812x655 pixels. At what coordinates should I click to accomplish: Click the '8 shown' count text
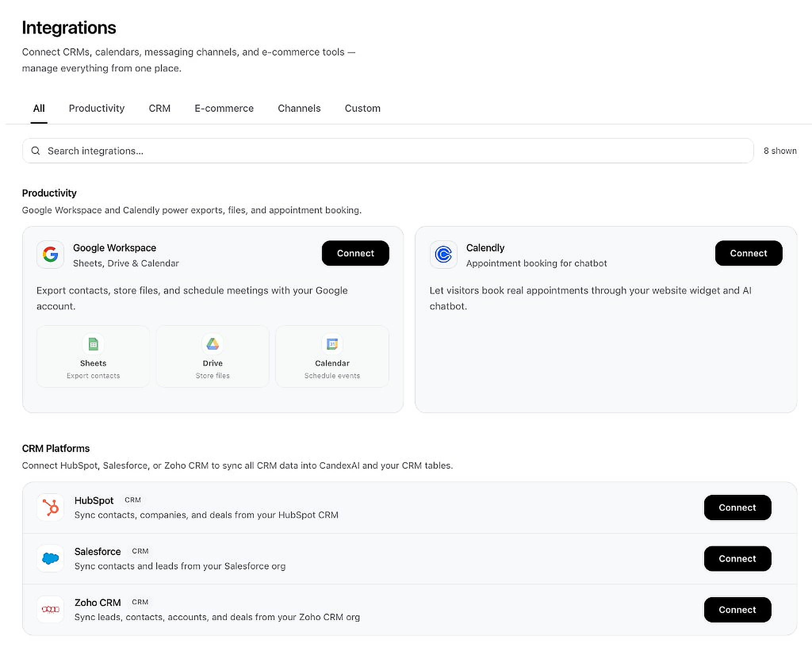tap(780, 151)
